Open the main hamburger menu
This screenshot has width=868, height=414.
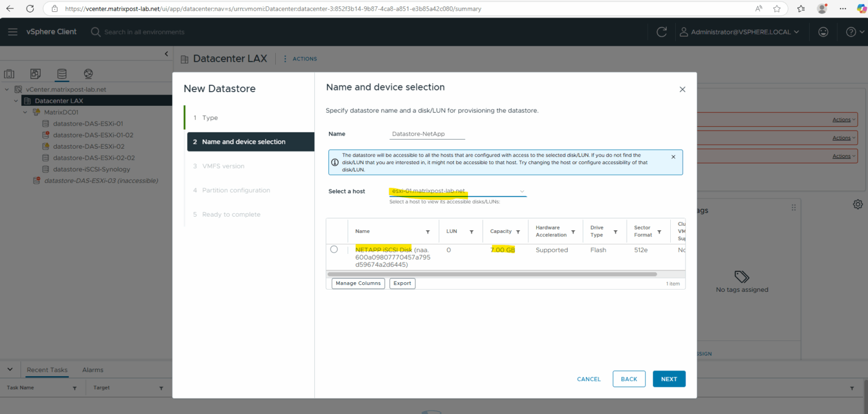12,32
